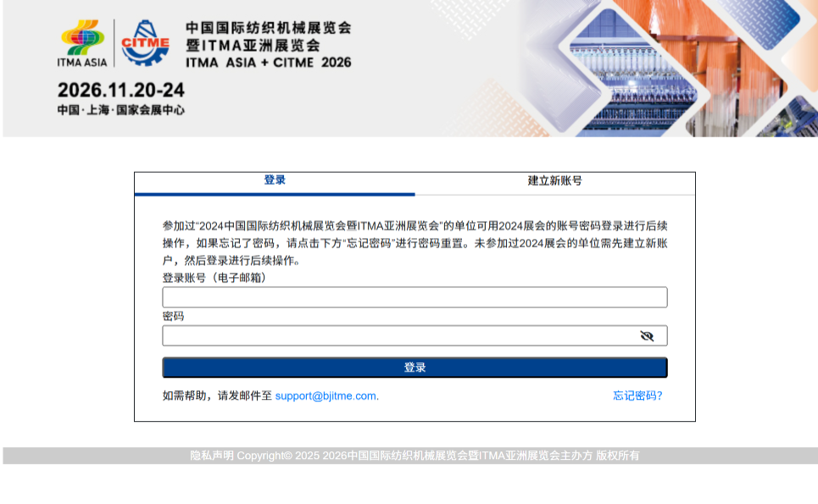Viewport: 818px width, 504px height.
Task: Click the CITME gear logo
Action: point(145,43)
